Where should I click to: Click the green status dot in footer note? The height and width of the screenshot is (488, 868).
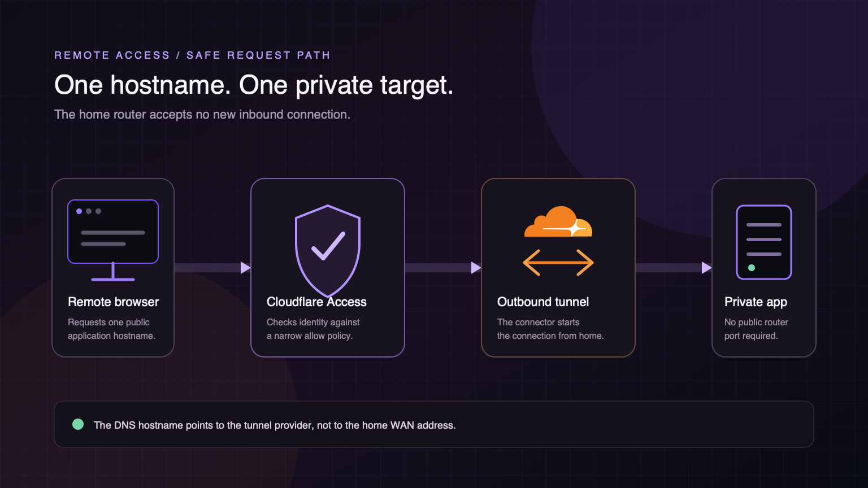click(x=78, y=424)
